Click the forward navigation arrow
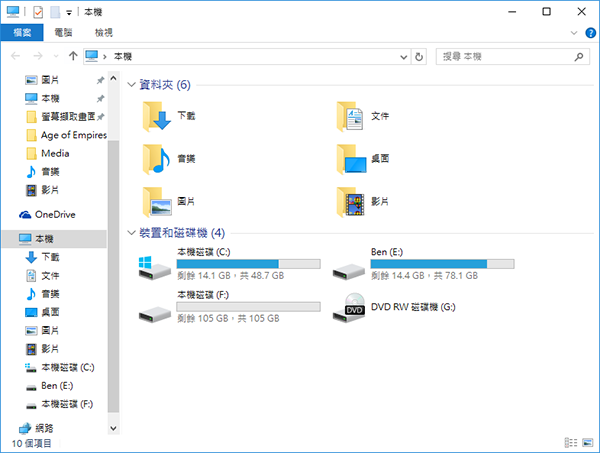The image size is (600, 453). [38, 56]
